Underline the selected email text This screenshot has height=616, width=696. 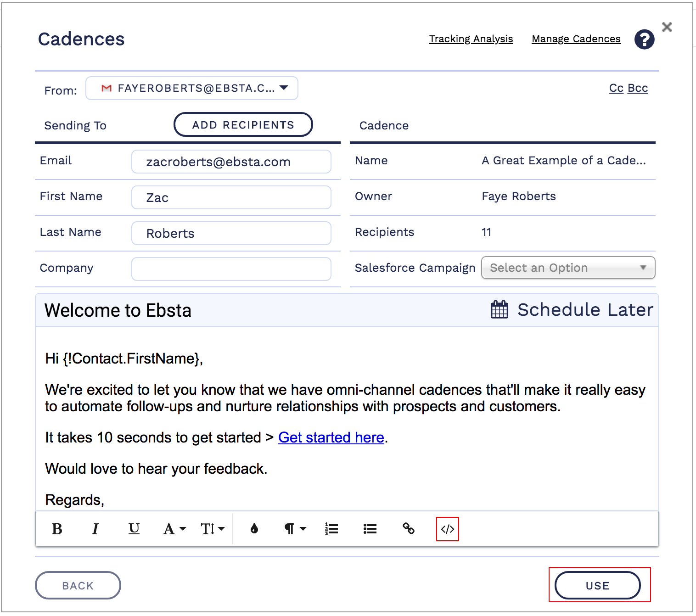(134, 529)
